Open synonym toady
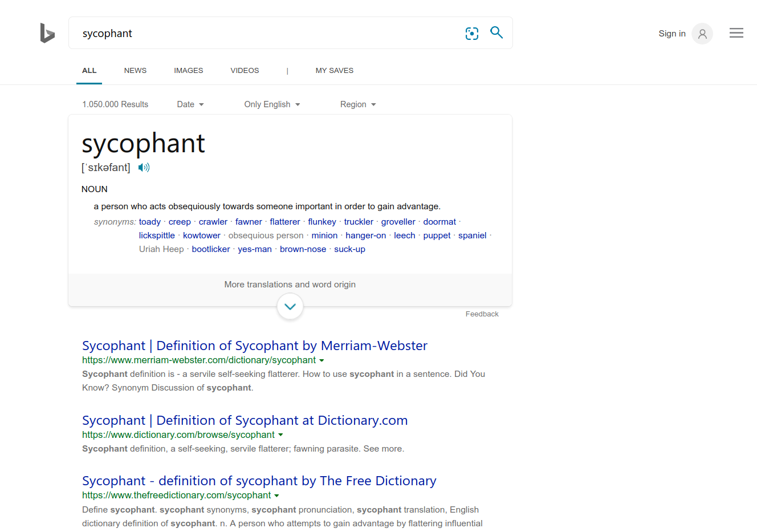 pos(150,222)
